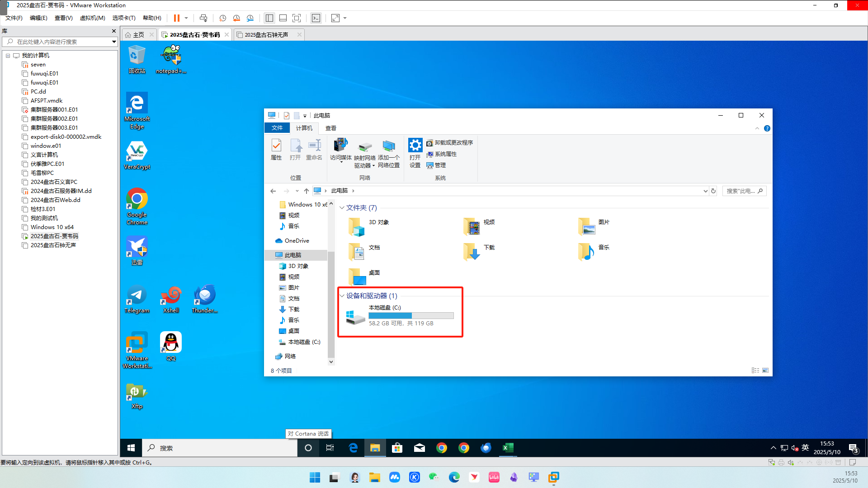Click the Excel icon in guest taskbar

click(508, 448)
